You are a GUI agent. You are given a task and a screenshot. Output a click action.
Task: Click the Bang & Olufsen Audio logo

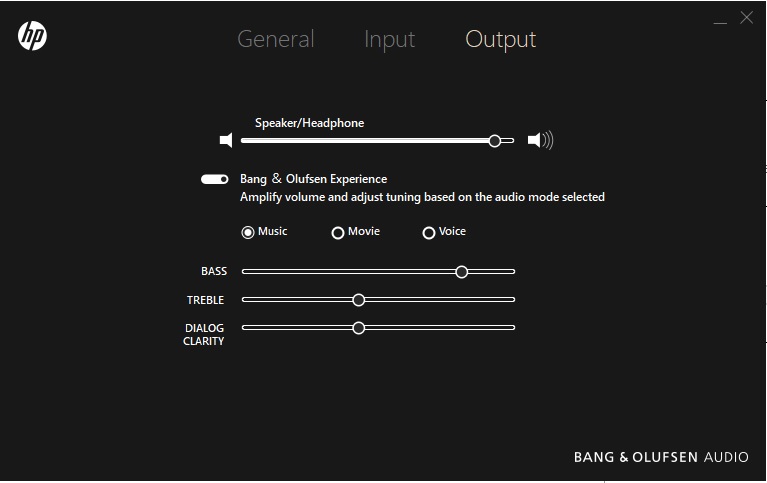661,457
